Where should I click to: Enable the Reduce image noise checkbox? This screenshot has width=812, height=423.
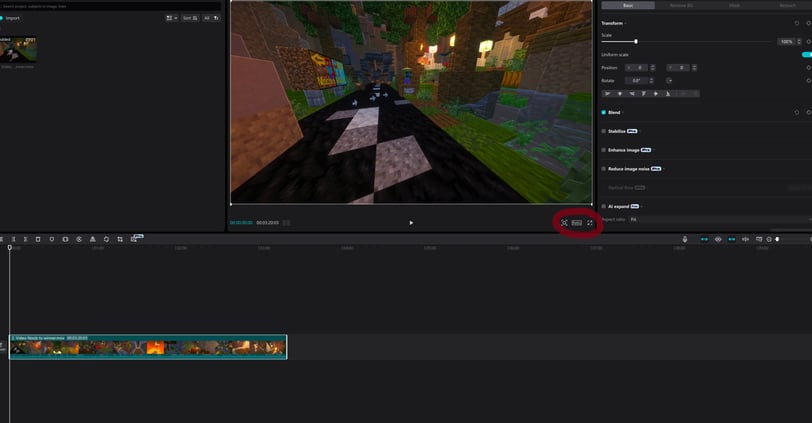[x=603, y=169]
